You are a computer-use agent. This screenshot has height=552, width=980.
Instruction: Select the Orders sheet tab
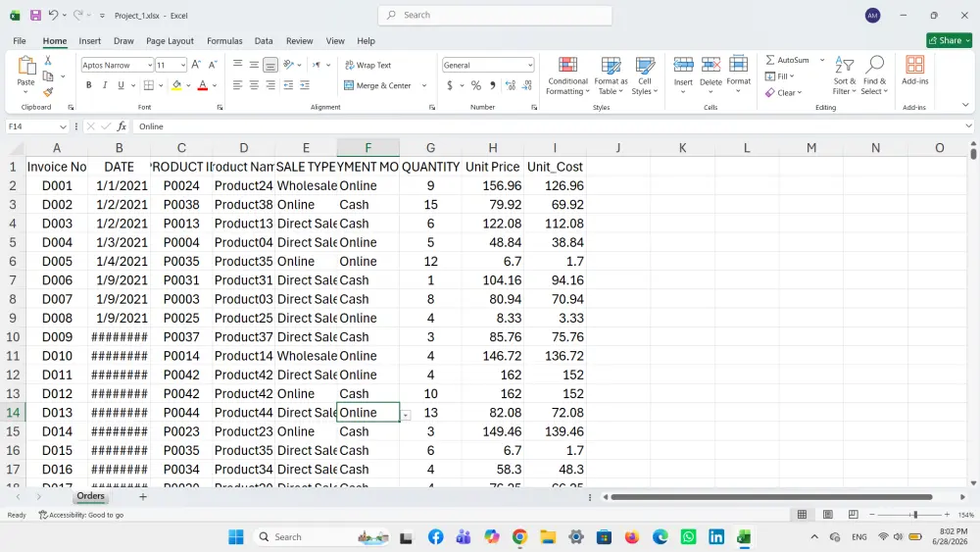click(90, 496)
